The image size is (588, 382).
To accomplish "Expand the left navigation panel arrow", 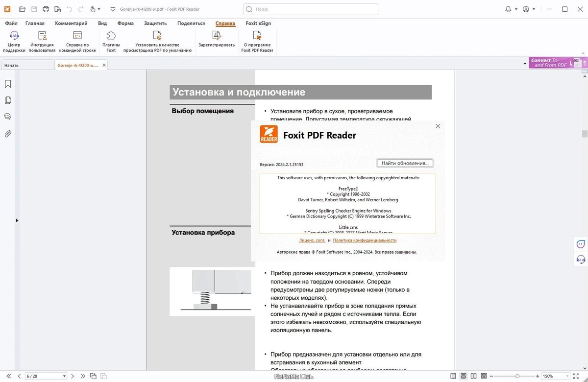I will tap(17, 220).
